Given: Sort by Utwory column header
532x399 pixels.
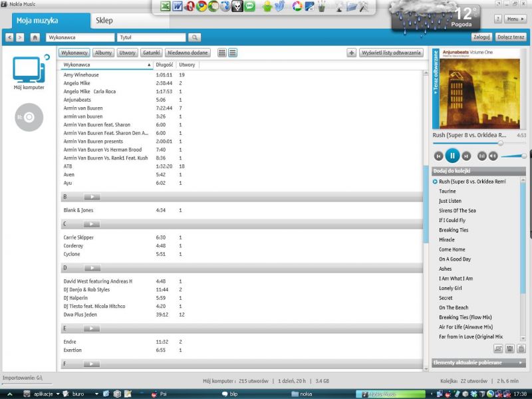Looking at the screenshot, I should [188, 65].
